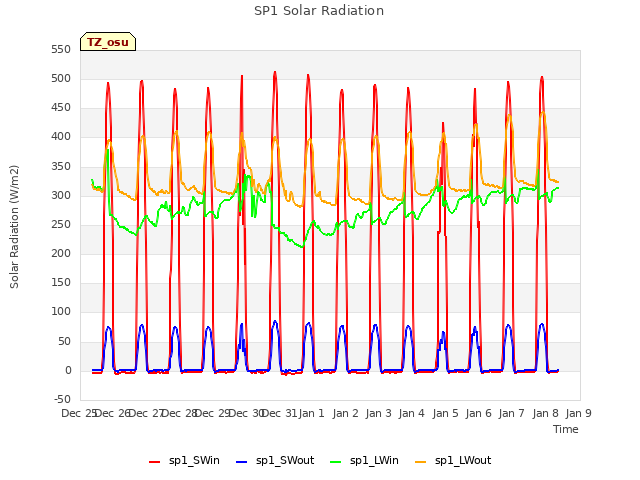The width and height of the screenshot is (640, 480).
Task: Click the sp1_LWout orange legend swatch
Action: click(420, 462)
